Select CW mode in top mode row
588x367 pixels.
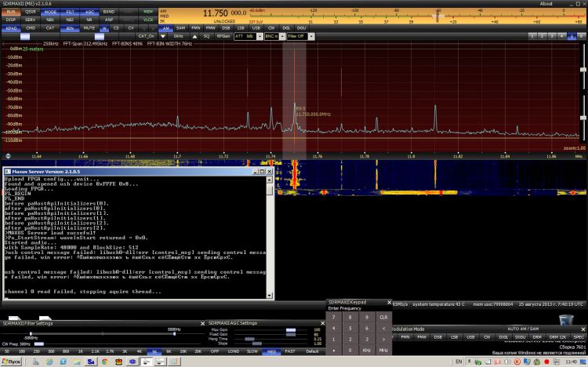[x=271, y=28]
